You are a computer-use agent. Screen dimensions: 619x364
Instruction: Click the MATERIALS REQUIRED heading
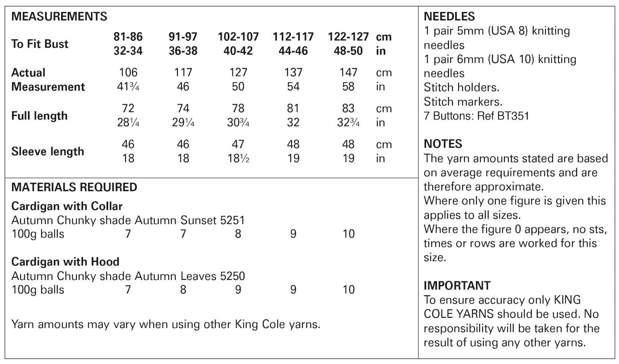coord(74,187)
